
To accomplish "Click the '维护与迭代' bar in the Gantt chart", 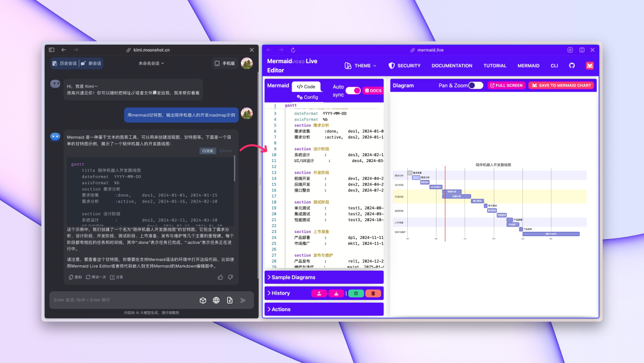I will click(x=551, y=234).
